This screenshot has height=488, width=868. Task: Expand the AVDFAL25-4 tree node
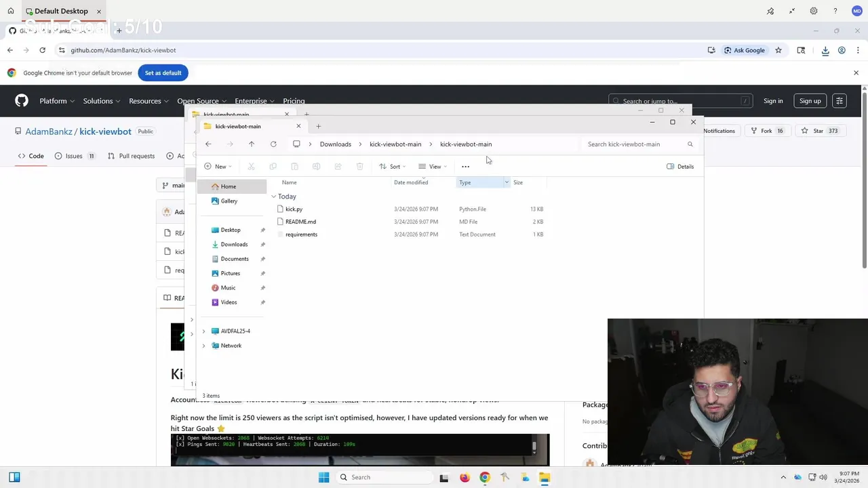(203, 331)
